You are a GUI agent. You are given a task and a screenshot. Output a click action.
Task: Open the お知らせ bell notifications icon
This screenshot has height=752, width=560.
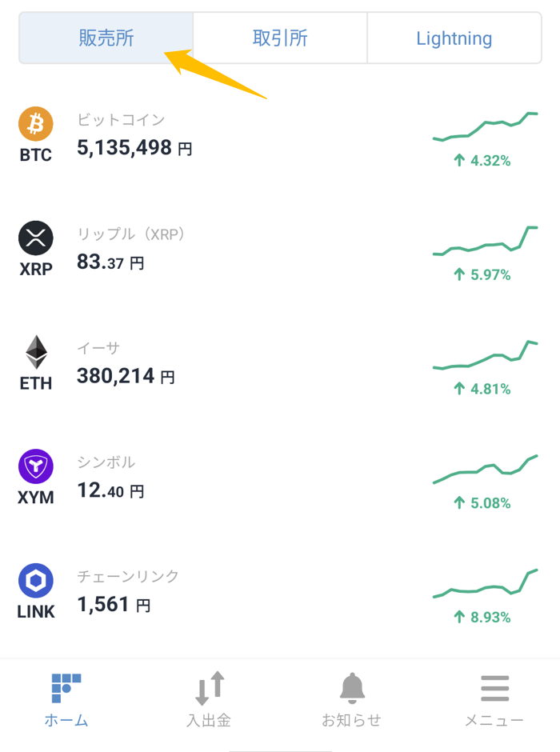pos(352,688)
